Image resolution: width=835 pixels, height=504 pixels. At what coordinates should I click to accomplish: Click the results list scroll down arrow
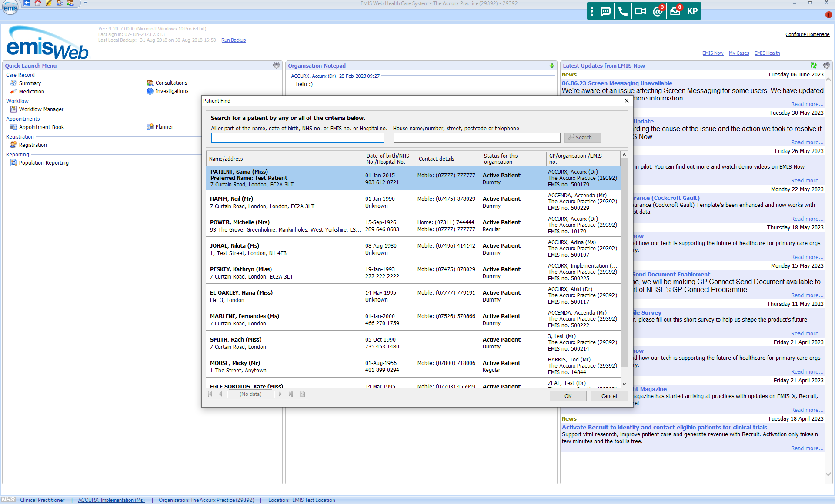(x=624, y=384)
